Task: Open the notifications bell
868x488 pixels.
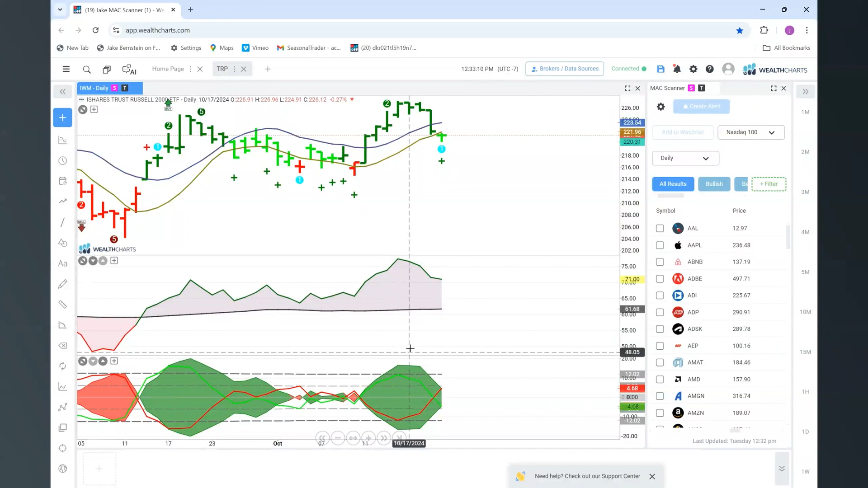Action: pos(677,69)
